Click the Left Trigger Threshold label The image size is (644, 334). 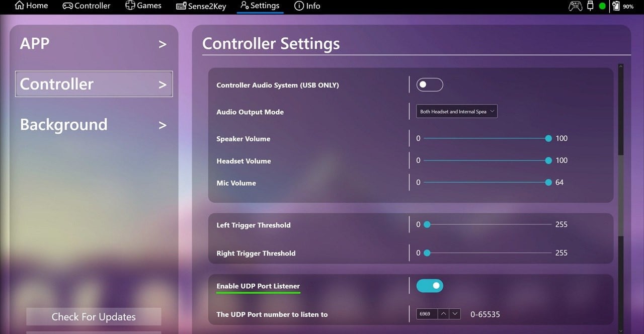click(x=254, y=225)
